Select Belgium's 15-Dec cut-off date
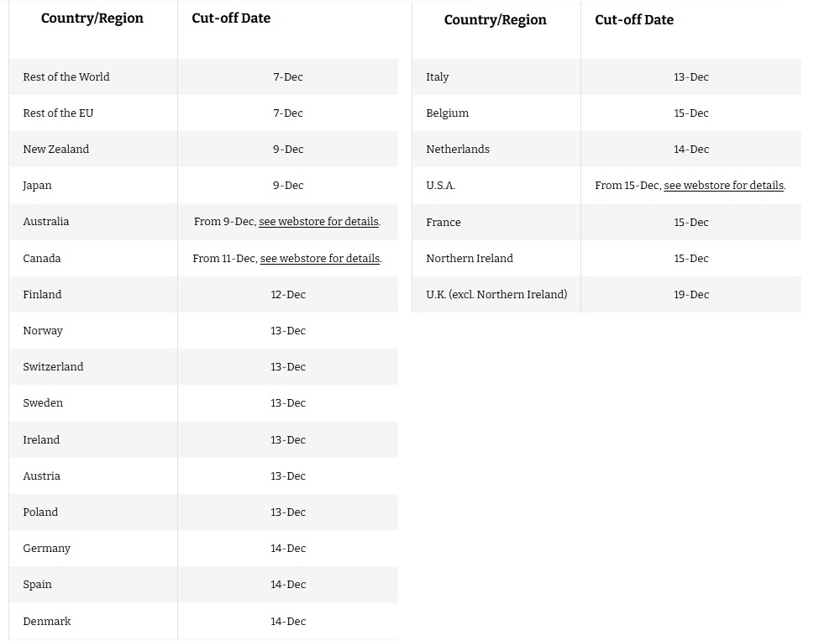 [x=691, y=113]
